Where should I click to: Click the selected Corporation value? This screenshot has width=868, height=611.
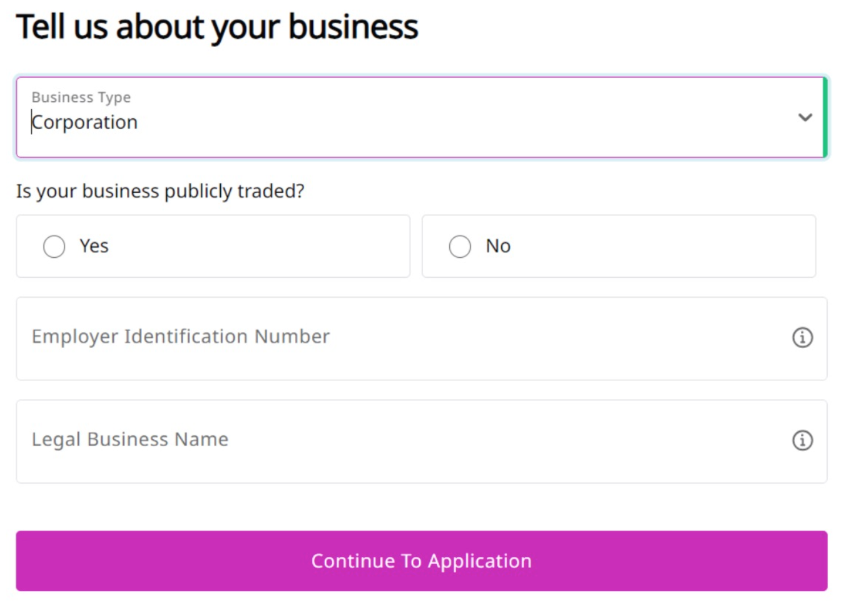tap(85, 122)
